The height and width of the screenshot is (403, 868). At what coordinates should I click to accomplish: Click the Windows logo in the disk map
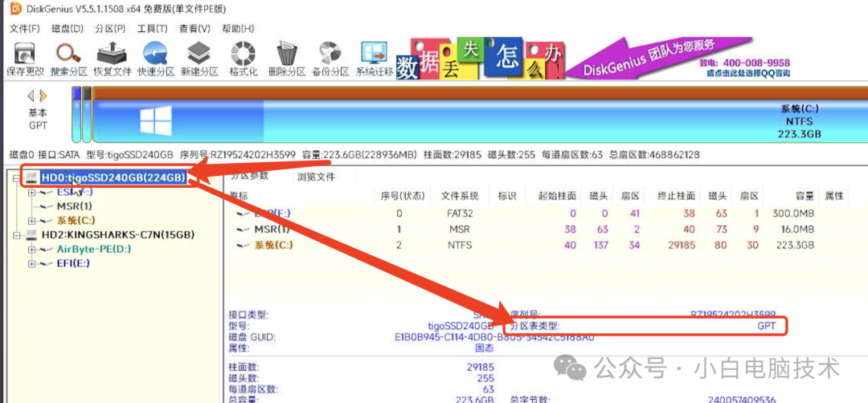pos(155,120)
